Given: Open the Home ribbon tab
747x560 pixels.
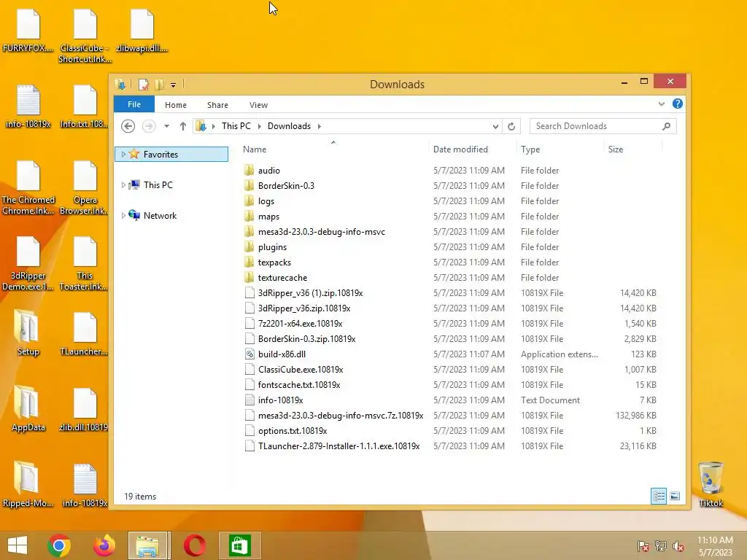Looking at the screenshot, I should [x=176, y=105].
